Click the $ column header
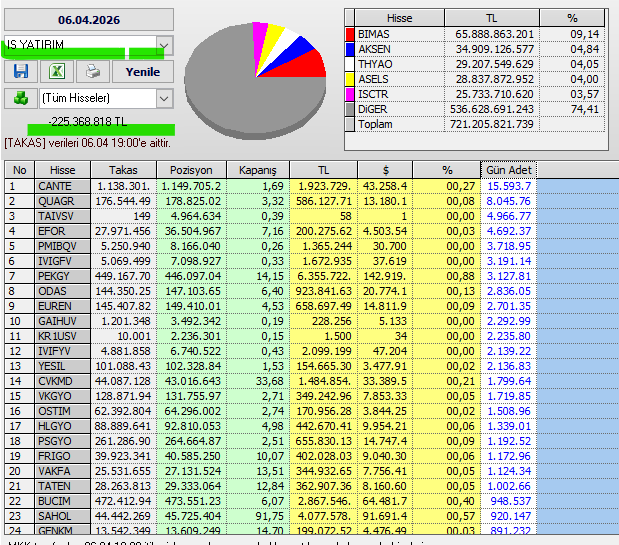This screenshot has width=619, height=545. point(385,170)
